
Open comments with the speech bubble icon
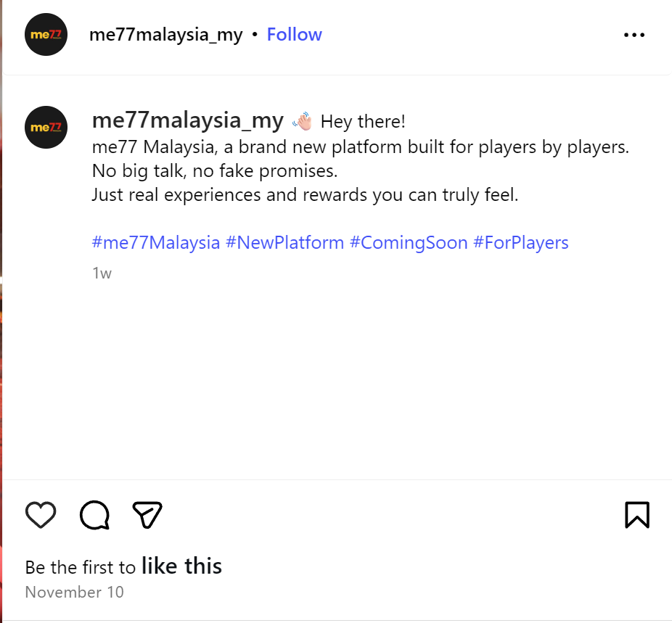coord(95,515)
